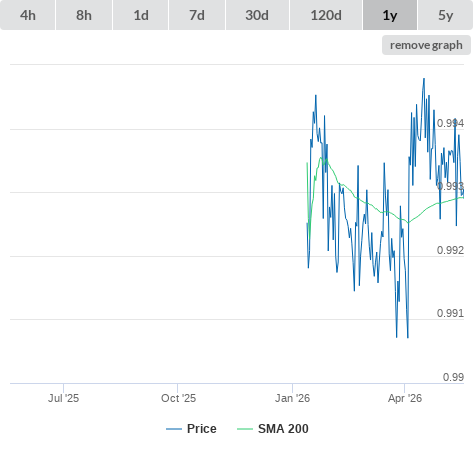
Task: Toggle SMA 200 legend entry
Action: point(273,429)
